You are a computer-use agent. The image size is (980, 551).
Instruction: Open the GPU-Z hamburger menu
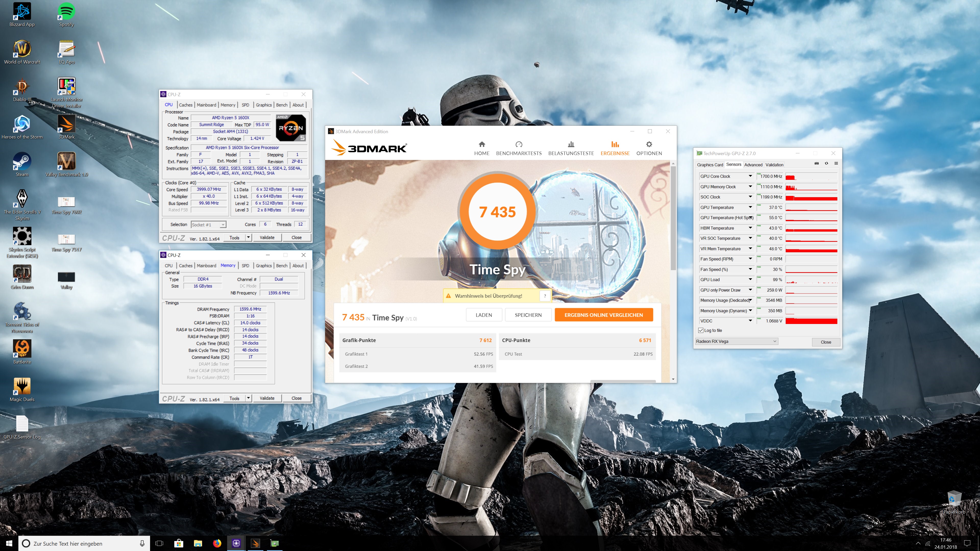click(x=836, y=164)
